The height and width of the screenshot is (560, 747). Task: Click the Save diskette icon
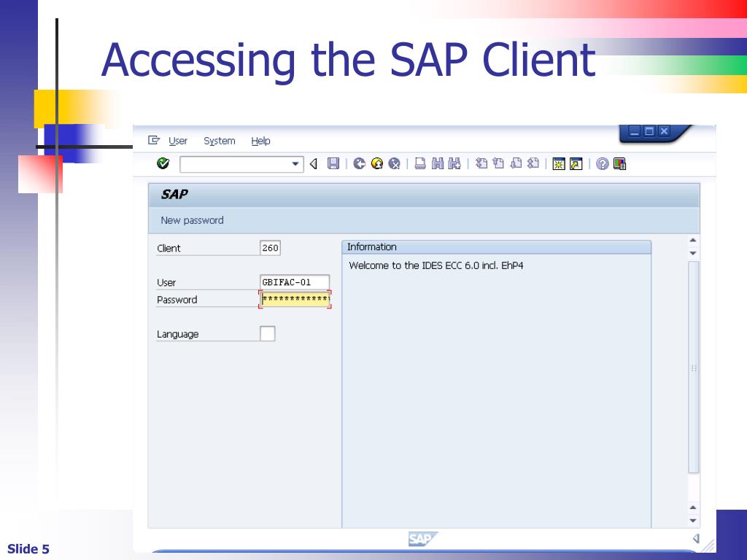coord(333,163)
